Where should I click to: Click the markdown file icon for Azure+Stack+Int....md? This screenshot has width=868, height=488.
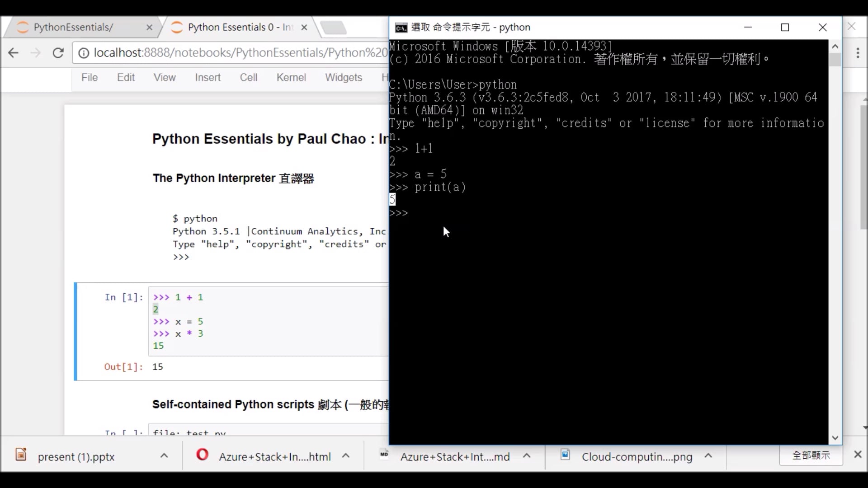click(x=384, y=456)
